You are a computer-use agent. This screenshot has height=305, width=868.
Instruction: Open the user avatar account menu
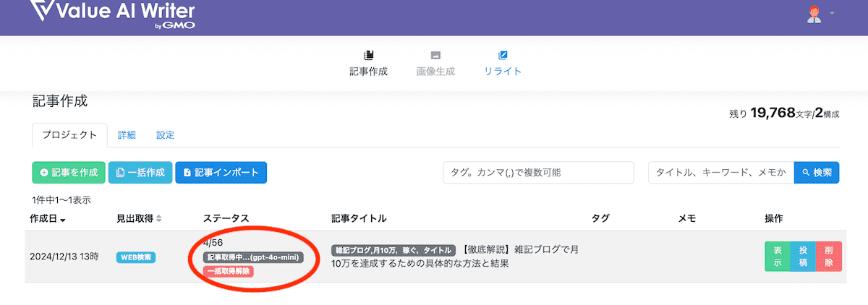tap(814, 14)
